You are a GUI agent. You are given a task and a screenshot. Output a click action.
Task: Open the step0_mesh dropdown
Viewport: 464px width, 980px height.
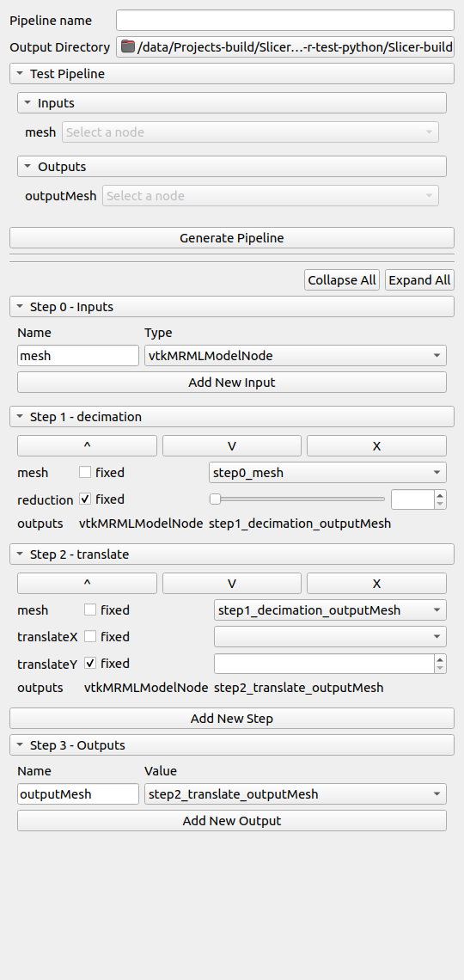point(327,473)
